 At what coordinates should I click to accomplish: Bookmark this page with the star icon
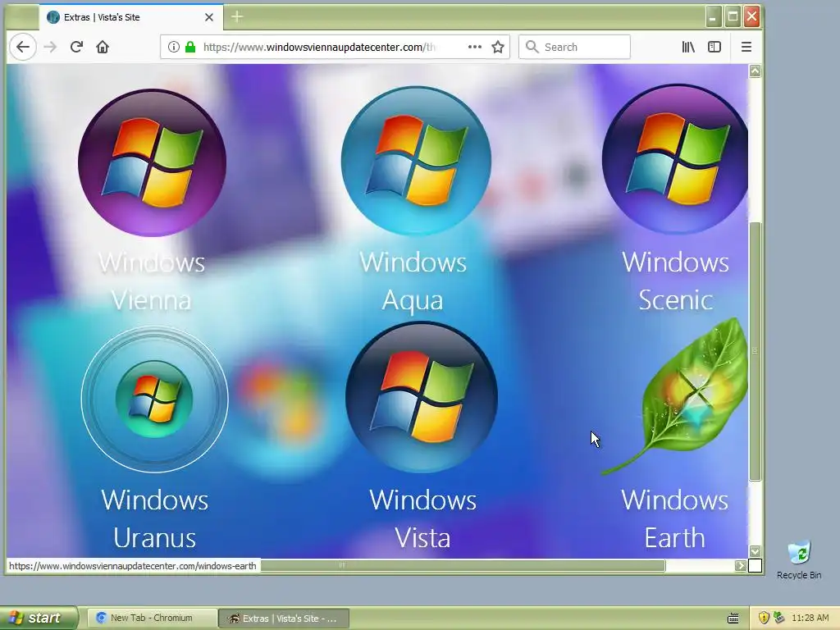[498, 47]
